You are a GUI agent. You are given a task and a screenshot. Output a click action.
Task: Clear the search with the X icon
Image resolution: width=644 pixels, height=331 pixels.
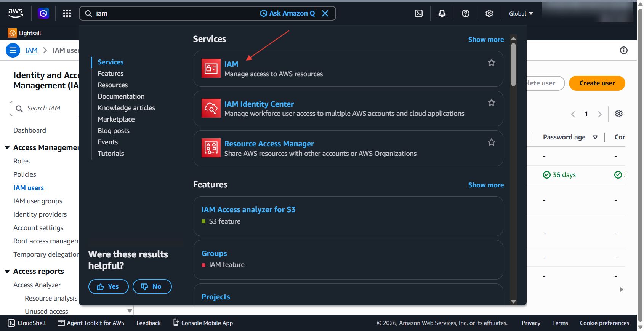coord(325,13)
